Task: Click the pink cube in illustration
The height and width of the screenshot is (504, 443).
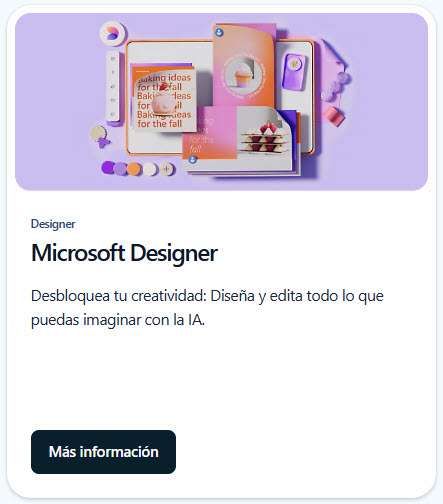Action: coord(334,116)
